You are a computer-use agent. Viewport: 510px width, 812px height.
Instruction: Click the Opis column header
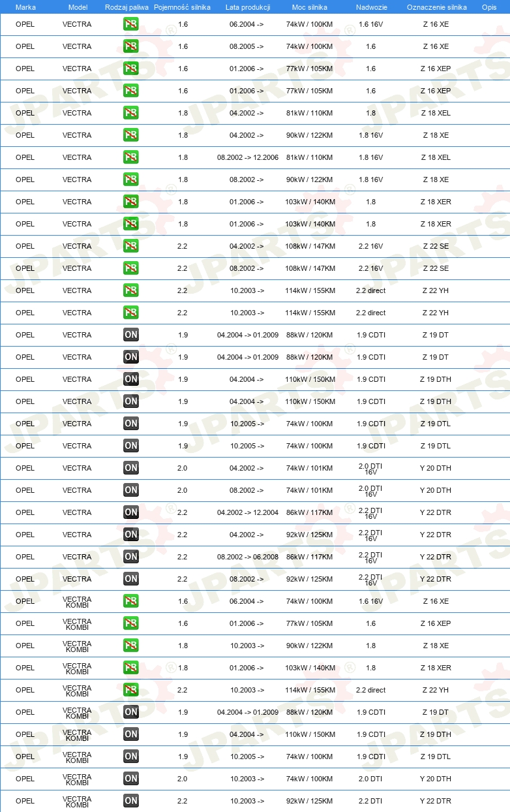pyautogui.click(x=489, y=7)
